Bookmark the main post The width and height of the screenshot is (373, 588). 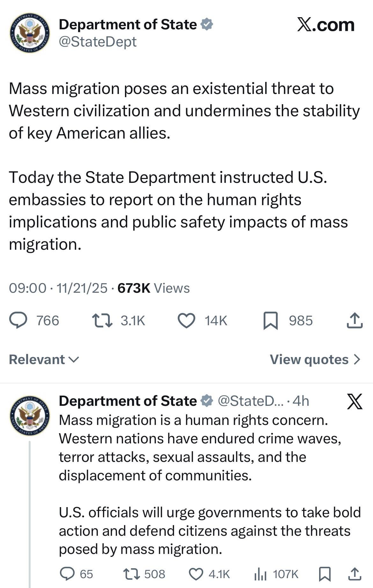click(271, 320)
